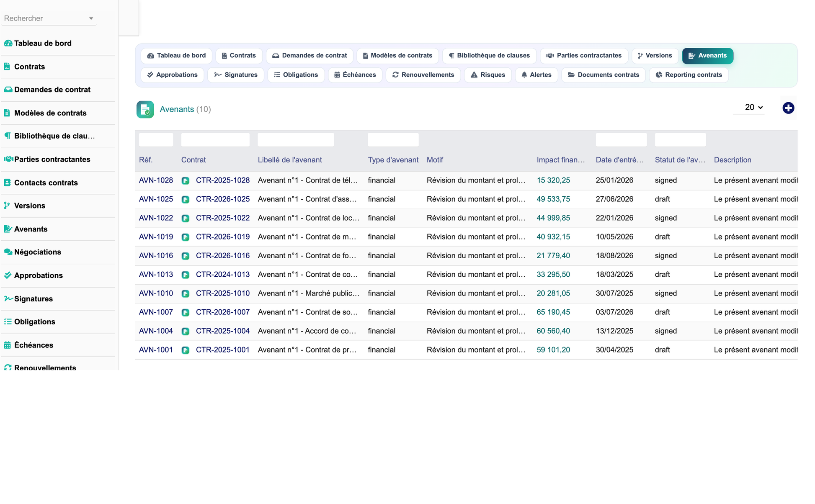Viewport: 815px width, 504px height.
Task: Open contract CTR-2025-1001 link
Action: click(x=223, y=350)
